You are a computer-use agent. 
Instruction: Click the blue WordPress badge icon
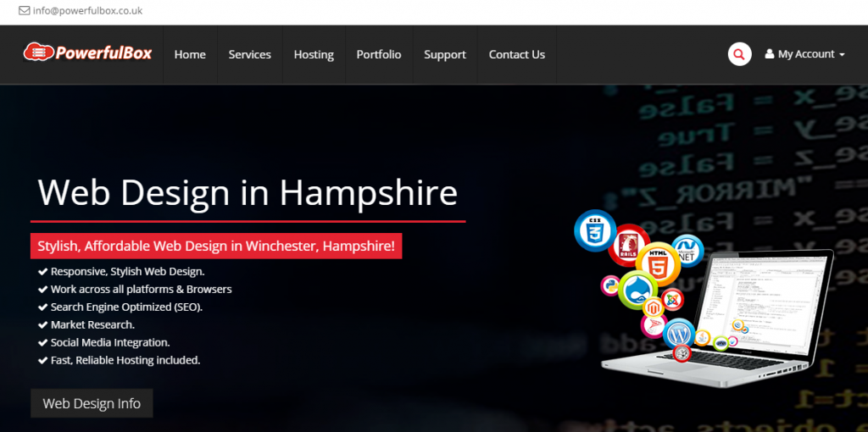point(678,334)
